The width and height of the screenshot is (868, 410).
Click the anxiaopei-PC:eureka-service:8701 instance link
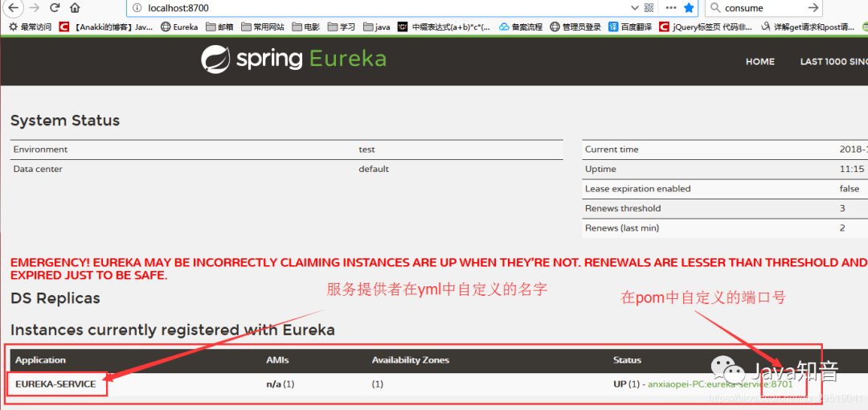[720, 384]
